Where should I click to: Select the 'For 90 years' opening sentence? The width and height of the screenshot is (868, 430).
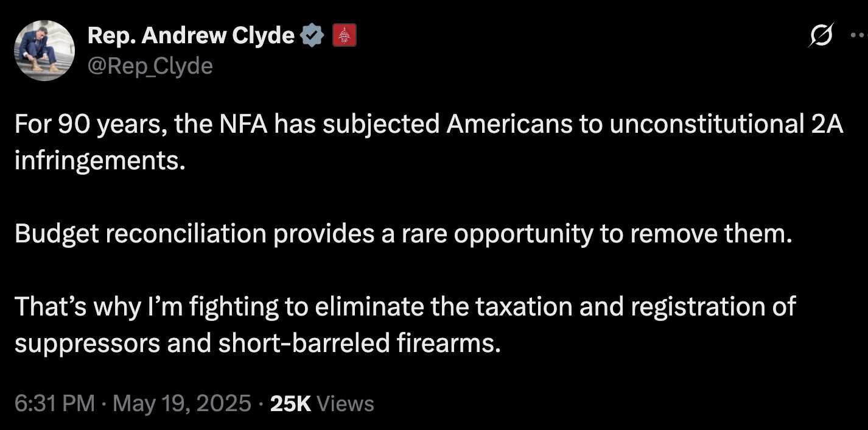[429, 144]
